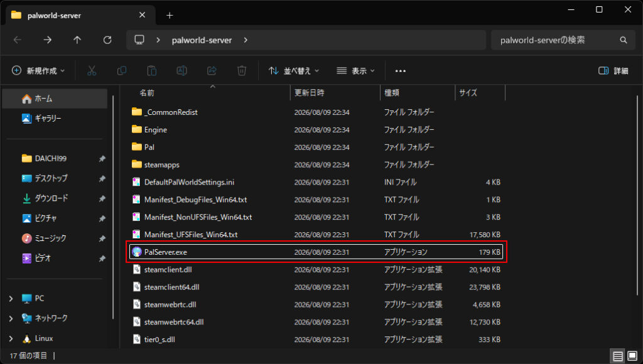Click chevron after palworld-server in address bar
Image resolution: width=643 pixels, height=364 pixels.
[x=246, y=40]
